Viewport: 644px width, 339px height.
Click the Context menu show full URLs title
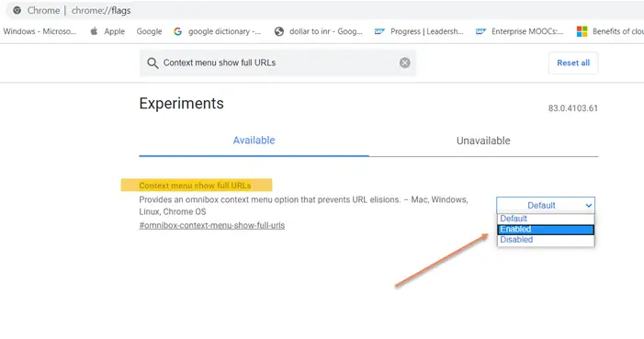(x=195, y=186)
